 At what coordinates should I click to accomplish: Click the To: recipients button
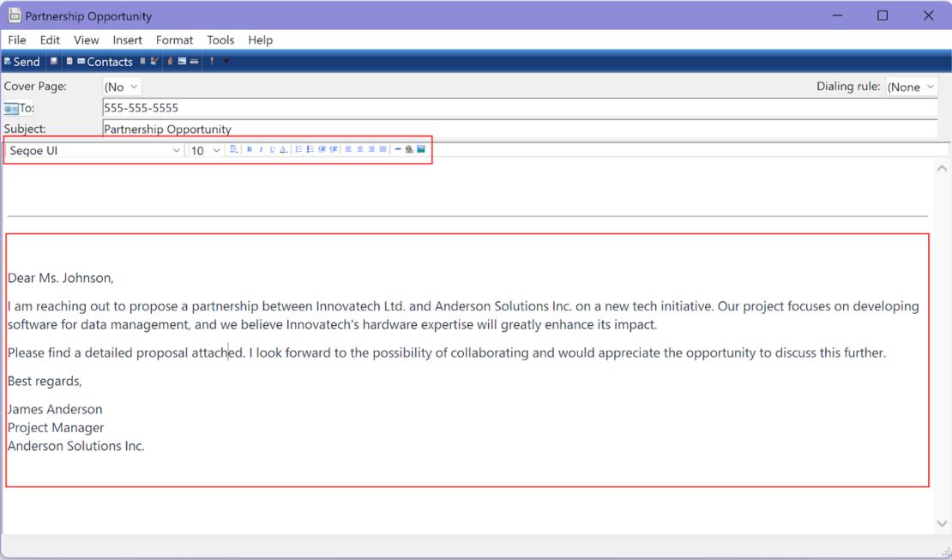point(19,108)
